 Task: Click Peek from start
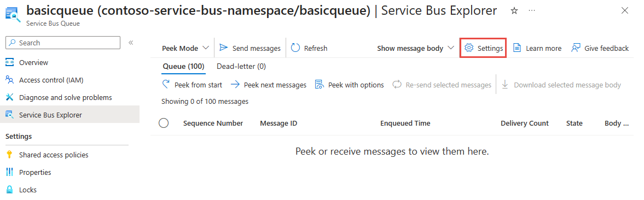tap(193, 85)
